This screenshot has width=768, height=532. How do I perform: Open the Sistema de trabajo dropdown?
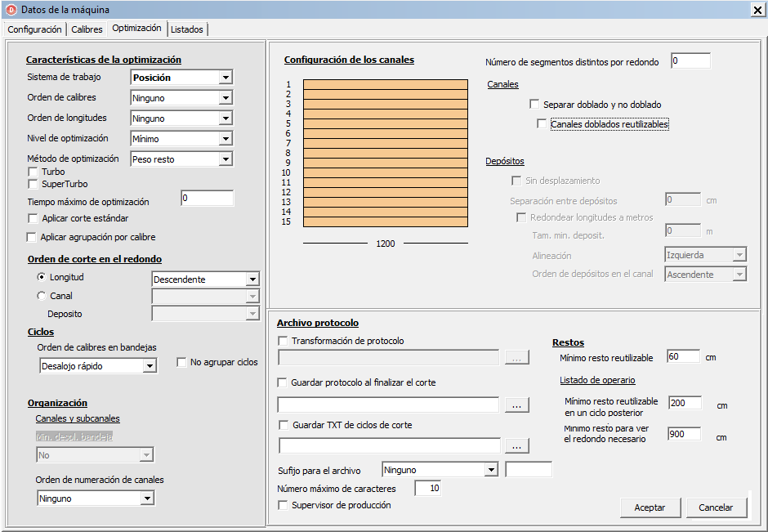point(181,78)
